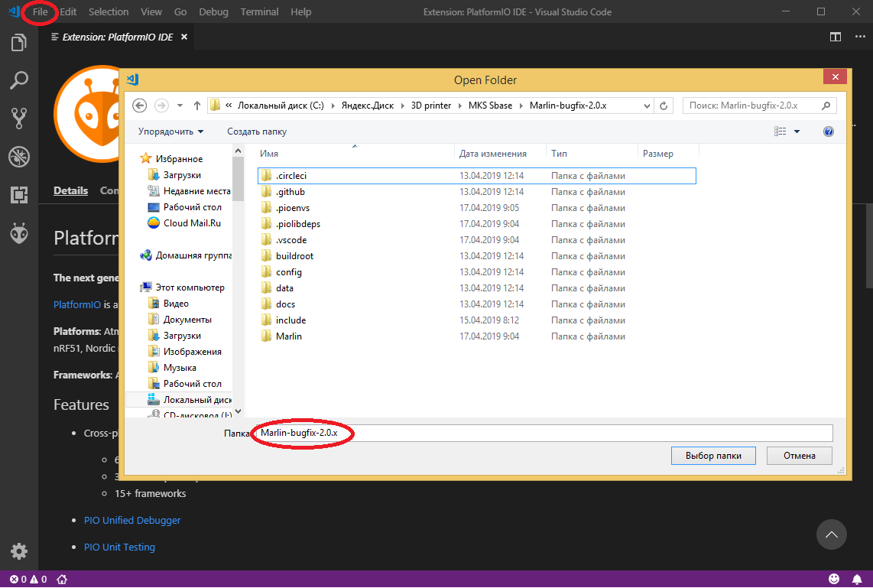The height and width of the screenshot is (588, 873).
Task: Expand subfolders after MKS Sbase breadcrumb
Action: [521, 106]
